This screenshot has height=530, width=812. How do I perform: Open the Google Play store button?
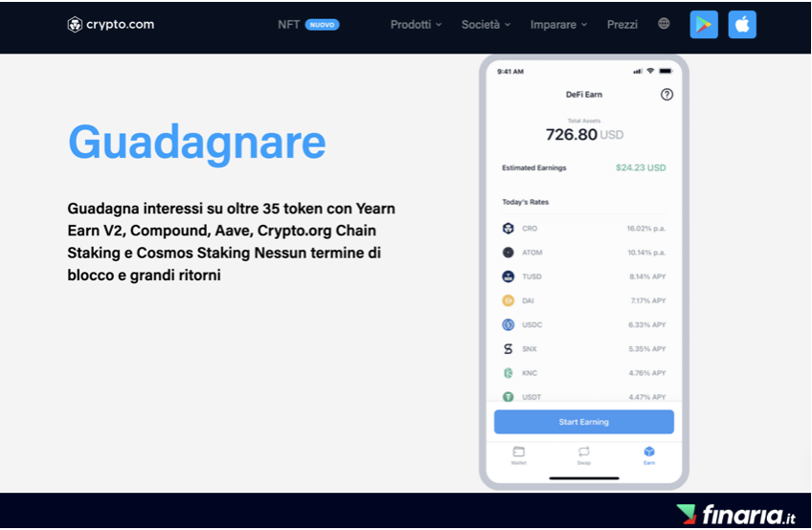[x=704, y=24]
